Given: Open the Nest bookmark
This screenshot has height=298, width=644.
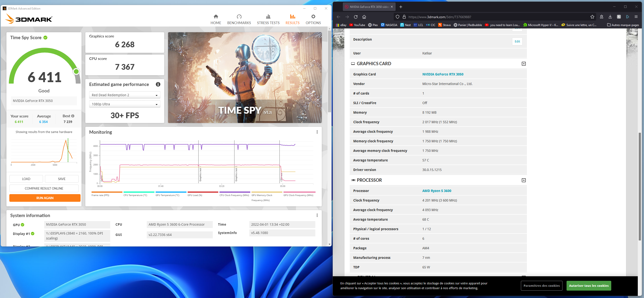Looking at the screenshot, I should click(x=405, y=25).
